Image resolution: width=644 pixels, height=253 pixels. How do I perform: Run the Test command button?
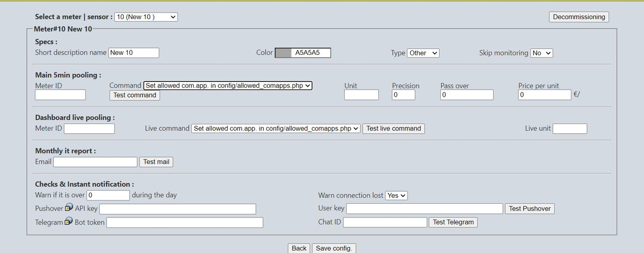[x=135, y=95]
